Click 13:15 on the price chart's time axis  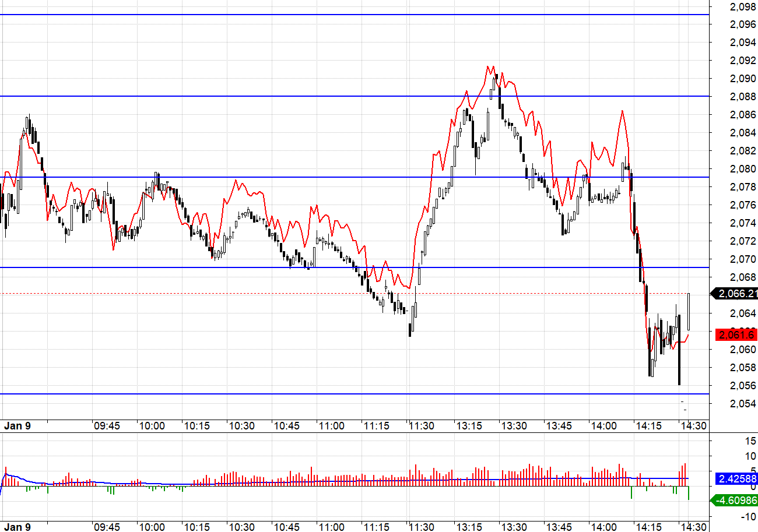click(x=469, y=426)
